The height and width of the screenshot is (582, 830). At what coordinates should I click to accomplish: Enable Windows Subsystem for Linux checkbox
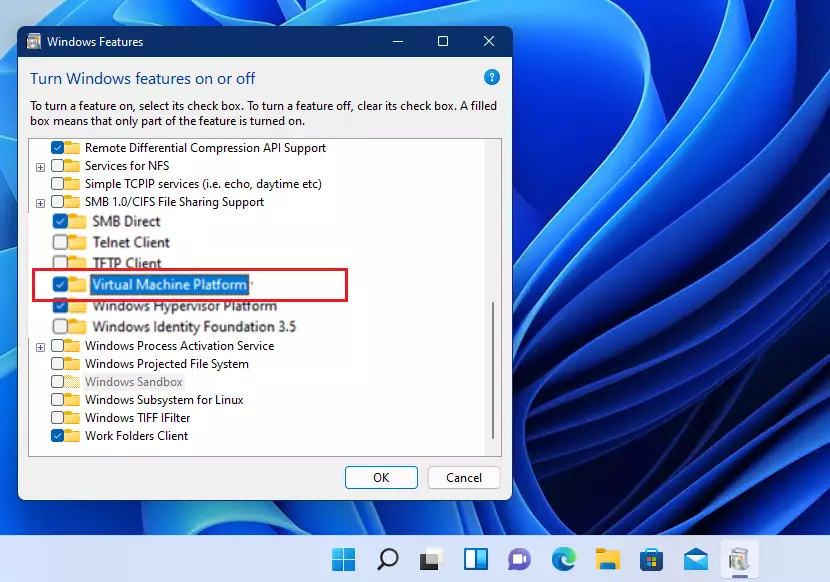coord(57,400)
